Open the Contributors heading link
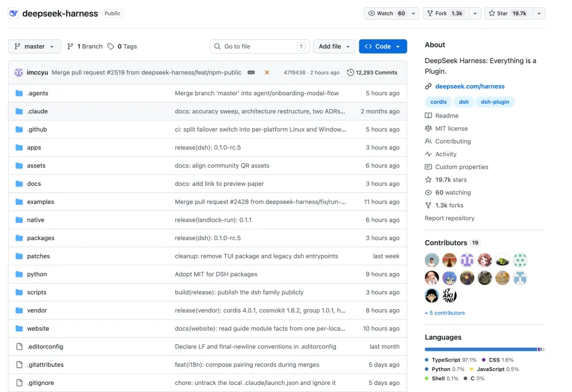Viewport: 572px width, 392px height. click(446, 243)
